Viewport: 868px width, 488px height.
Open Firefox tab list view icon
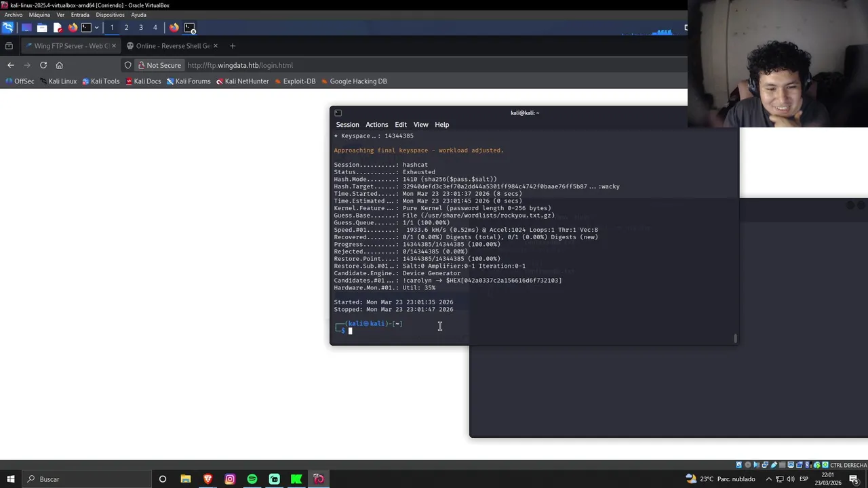pyautogui.click(x=9, y=46)
